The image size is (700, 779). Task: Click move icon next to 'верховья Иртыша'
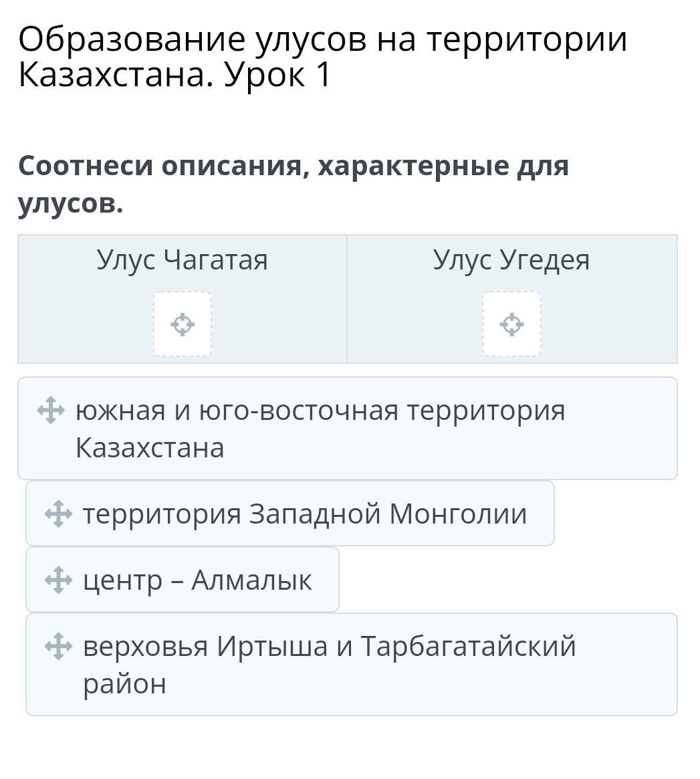tap(58, 647)
